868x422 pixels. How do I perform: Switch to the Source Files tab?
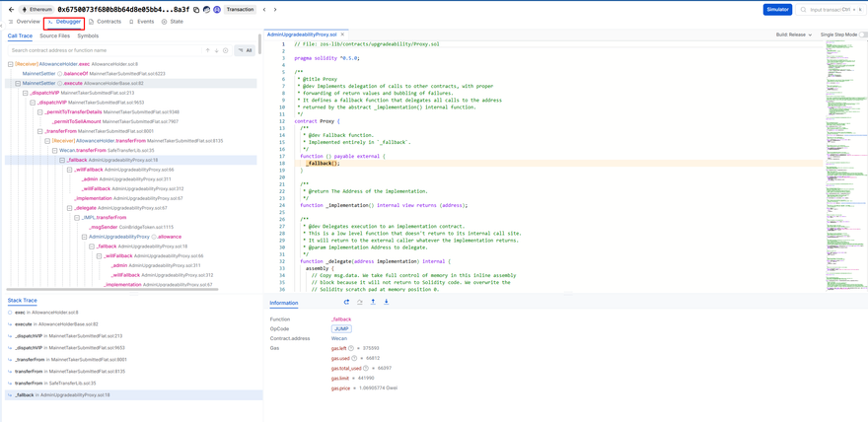click(x=54, y=35)
